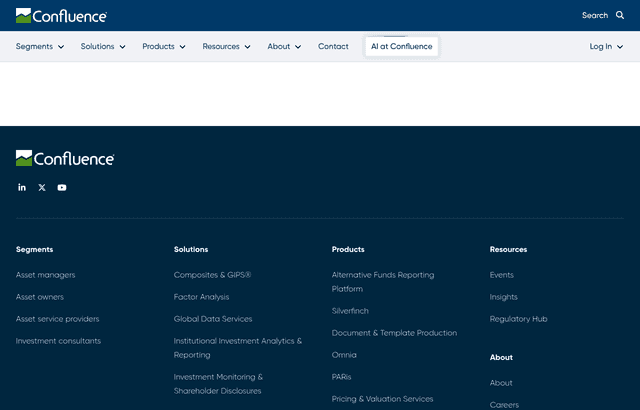Open the Composites & GIPS link
The height and width of the screenshot is (410, 640).
pos(212,275)
